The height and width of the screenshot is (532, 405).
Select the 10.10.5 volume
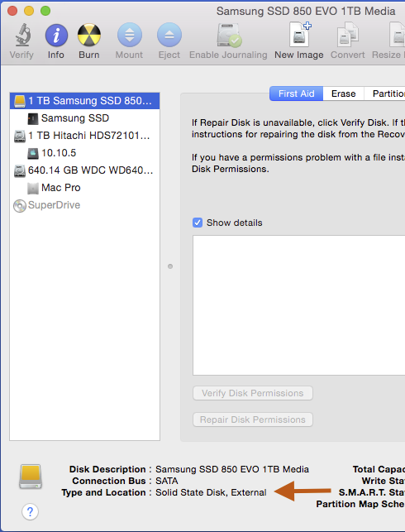(85, 153)
